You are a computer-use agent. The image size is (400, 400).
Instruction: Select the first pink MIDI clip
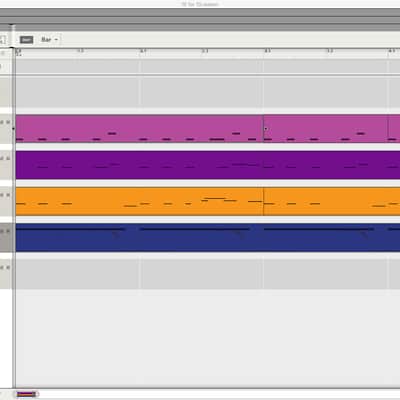click(139, 129)
